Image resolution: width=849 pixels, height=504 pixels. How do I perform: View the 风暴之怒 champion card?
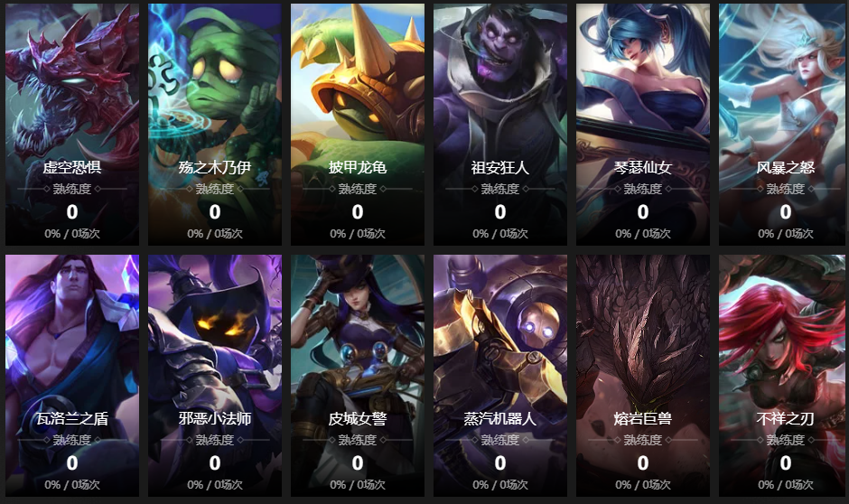tap(784, 125)
